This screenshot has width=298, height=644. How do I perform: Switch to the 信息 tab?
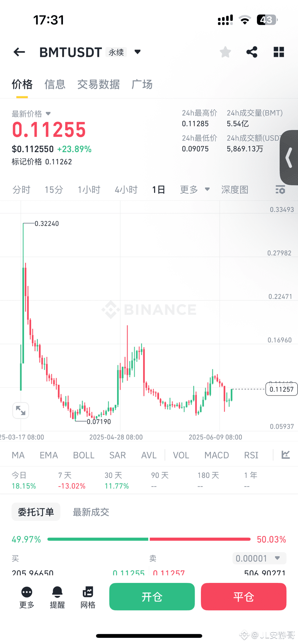(55, 84)
